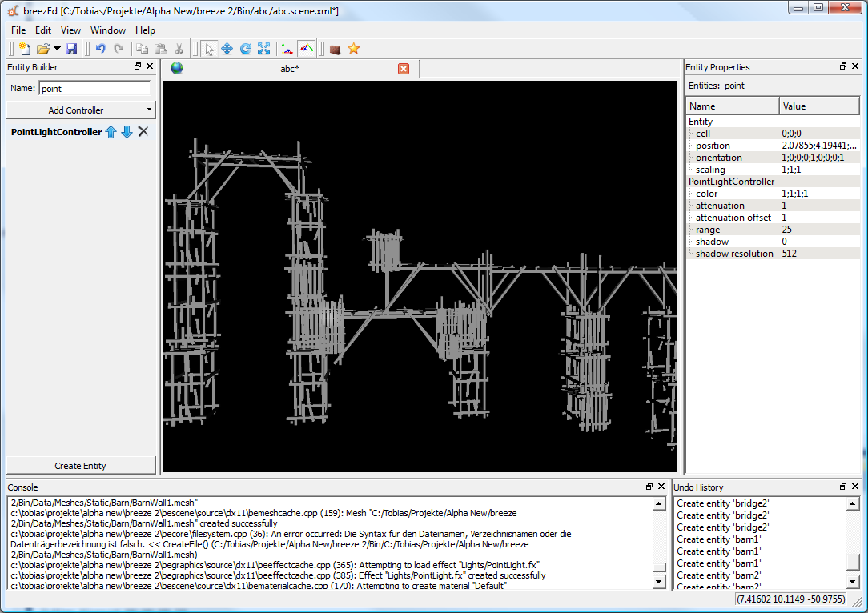
Task: Select the Move tool
Action: [x=227, y=50]
